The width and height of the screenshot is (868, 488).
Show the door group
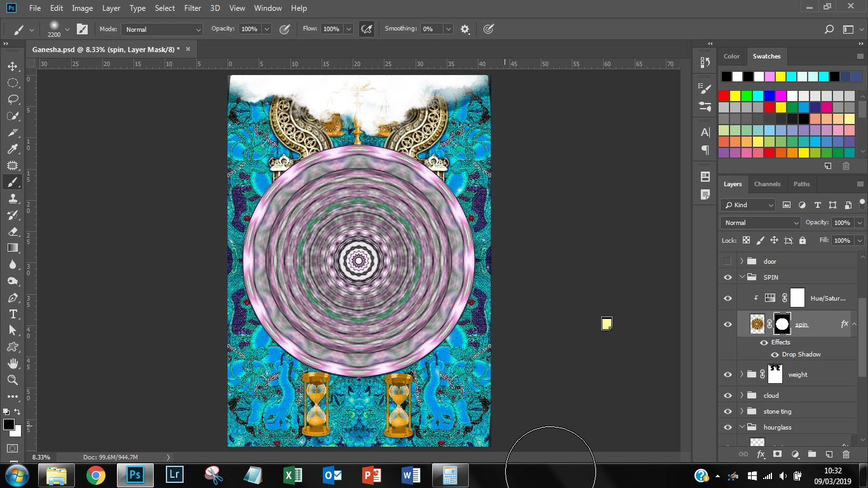click(x=728, y=261)
